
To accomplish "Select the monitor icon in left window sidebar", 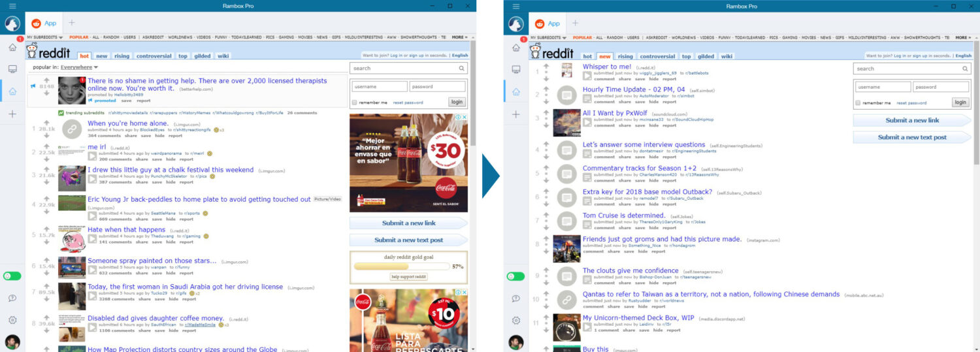I will (12, 69).
